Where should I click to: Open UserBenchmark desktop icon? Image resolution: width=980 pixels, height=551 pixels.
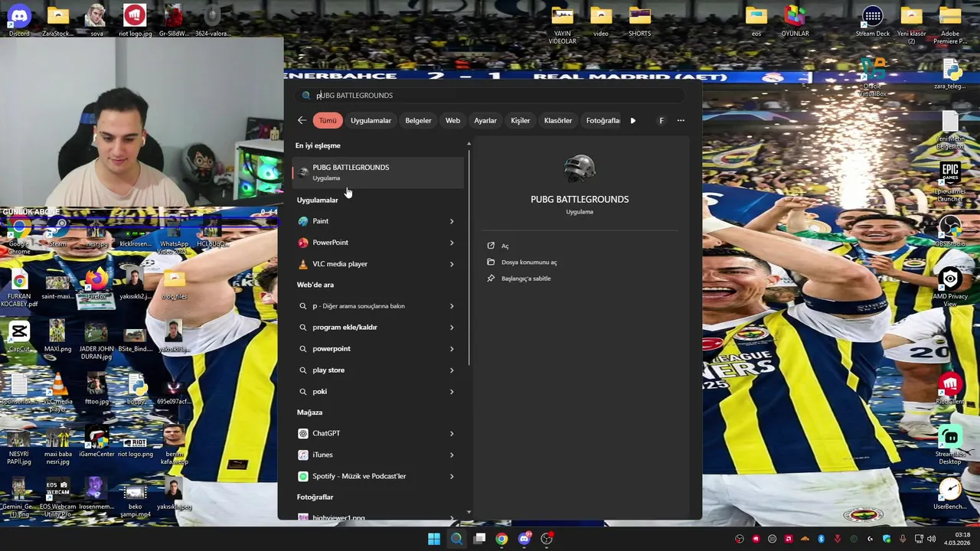(x=950, y=494)
